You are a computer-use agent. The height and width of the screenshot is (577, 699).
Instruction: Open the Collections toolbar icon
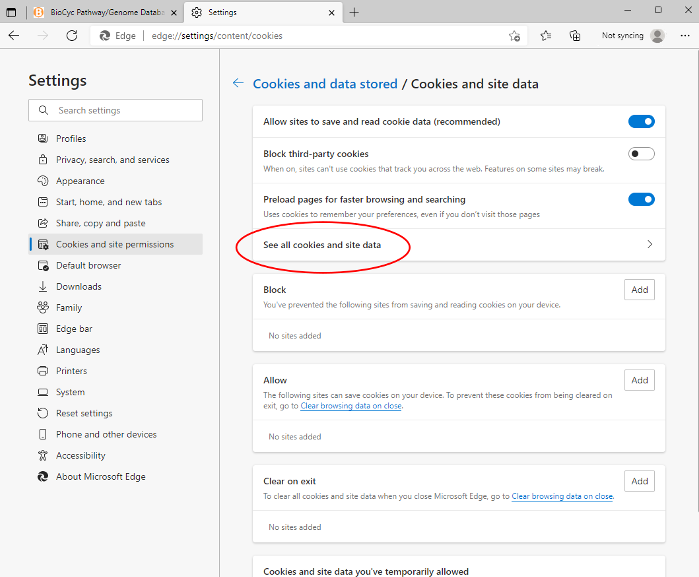coord(575,35)
